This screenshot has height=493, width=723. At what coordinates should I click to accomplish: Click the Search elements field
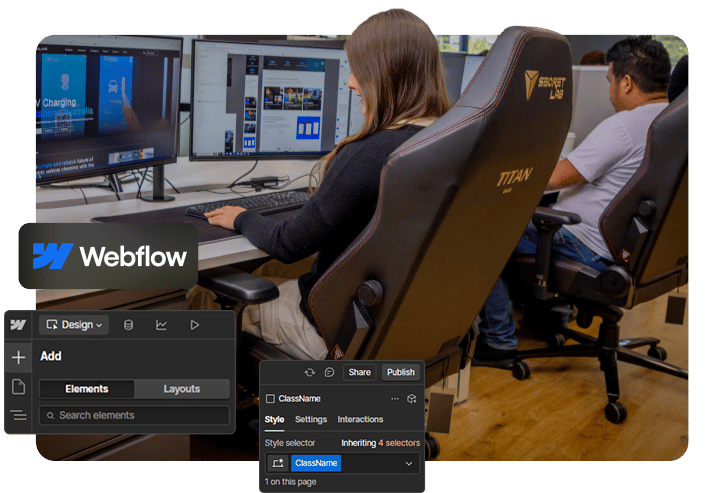click(134, 415)
